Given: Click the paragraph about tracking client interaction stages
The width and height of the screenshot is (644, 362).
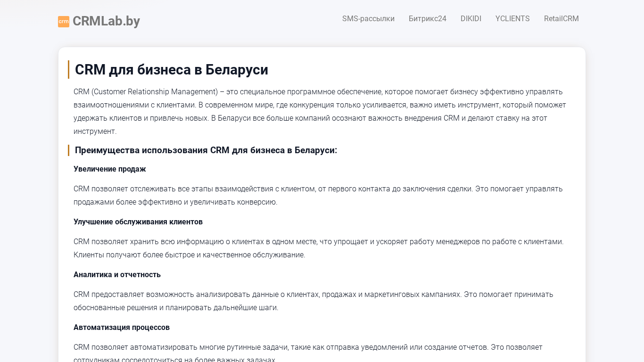Looking at the screenshot, I should (318, 195).
